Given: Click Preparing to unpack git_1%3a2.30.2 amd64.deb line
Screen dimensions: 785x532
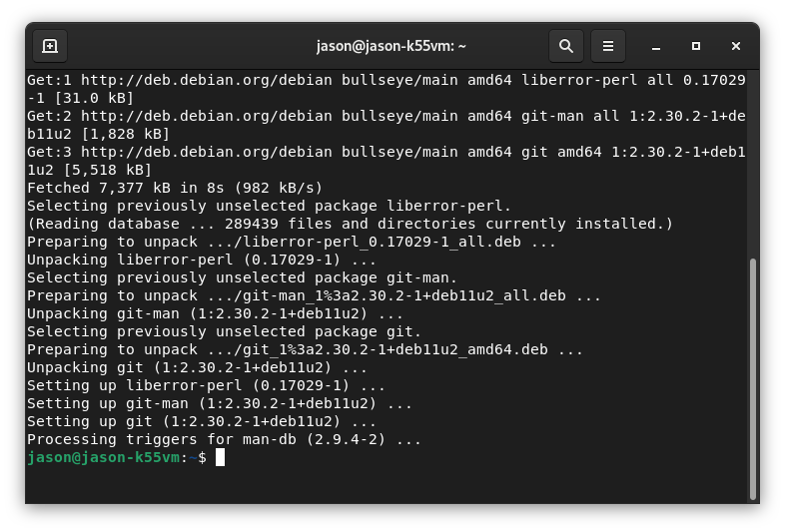Looking at the screenshot, I should click(x=305, y=349).
